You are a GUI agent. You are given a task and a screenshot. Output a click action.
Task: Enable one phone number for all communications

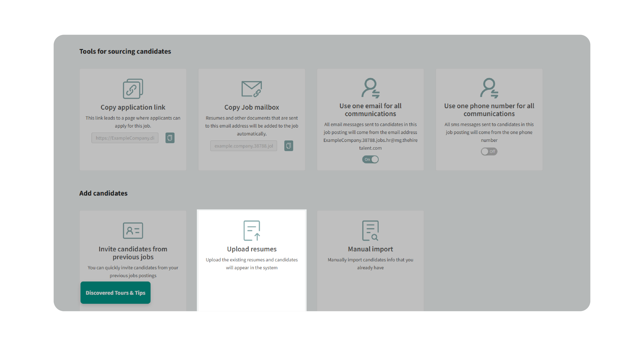(x=489, y=151)
